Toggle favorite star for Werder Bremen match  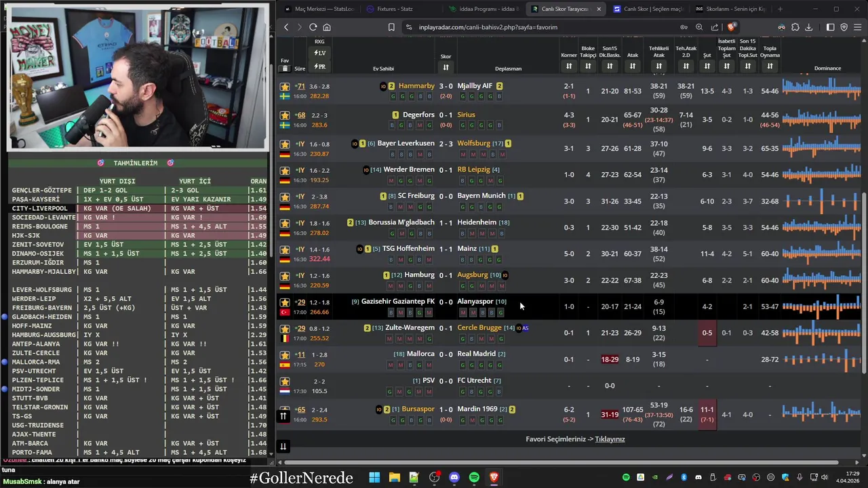285,170
